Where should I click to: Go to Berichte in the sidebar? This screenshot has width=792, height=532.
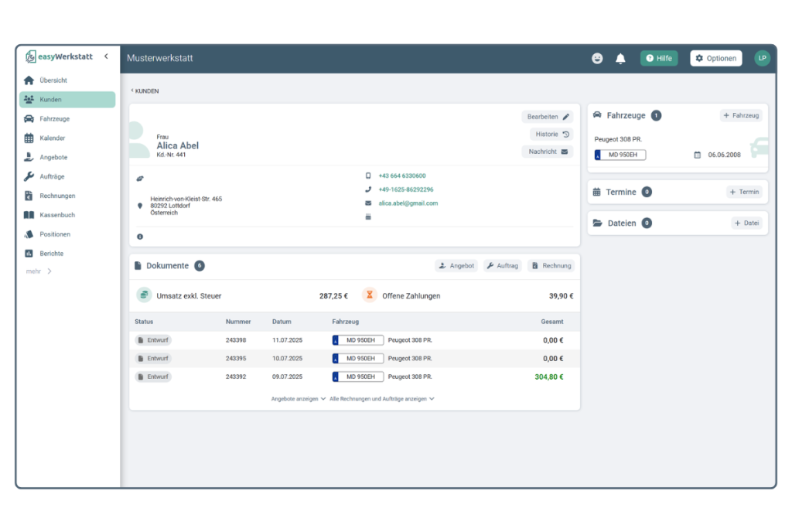[51, 254]
